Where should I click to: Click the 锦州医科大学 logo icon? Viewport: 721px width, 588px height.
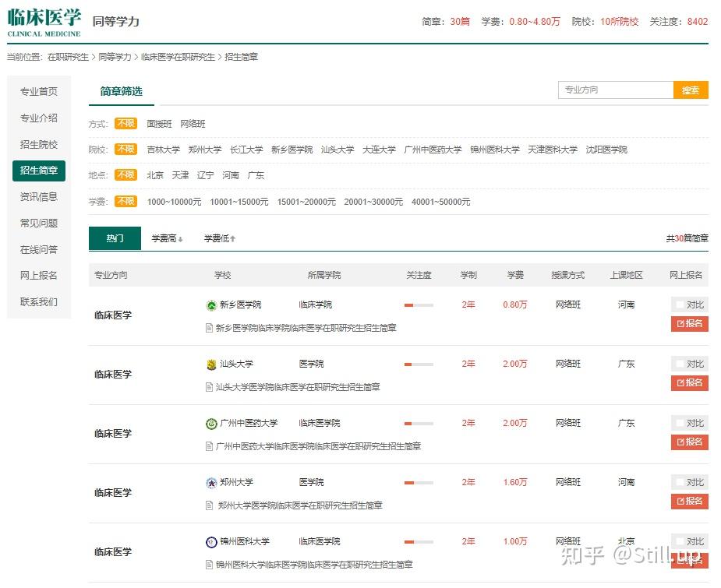click(x=211, y=542)
